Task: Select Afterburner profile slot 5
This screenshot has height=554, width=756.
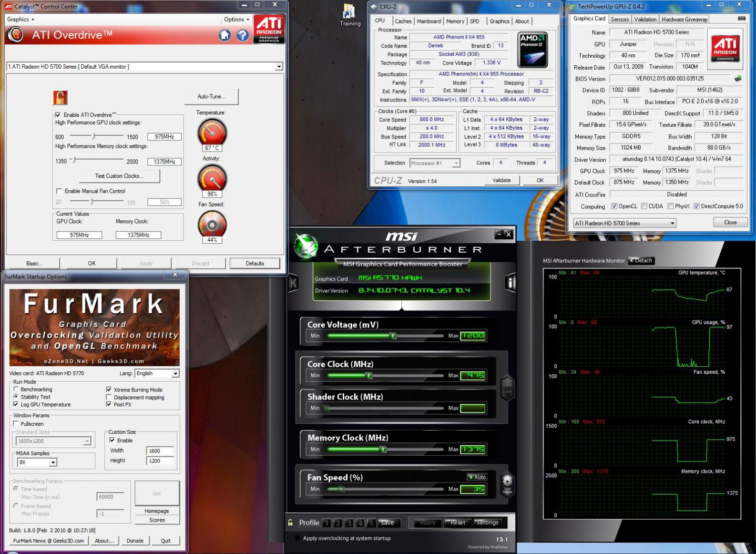Action: tap(371, 523)
